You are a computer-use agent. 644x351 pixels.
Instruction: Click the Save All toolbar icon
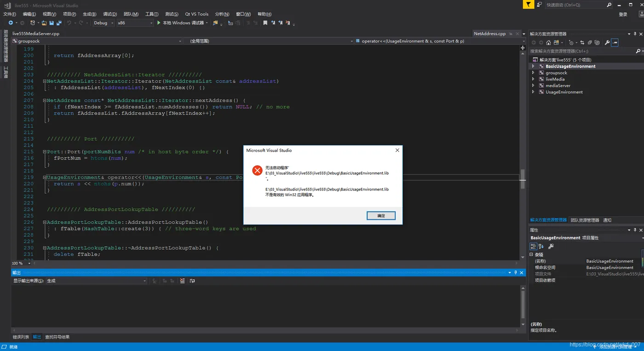coord(58,23)
